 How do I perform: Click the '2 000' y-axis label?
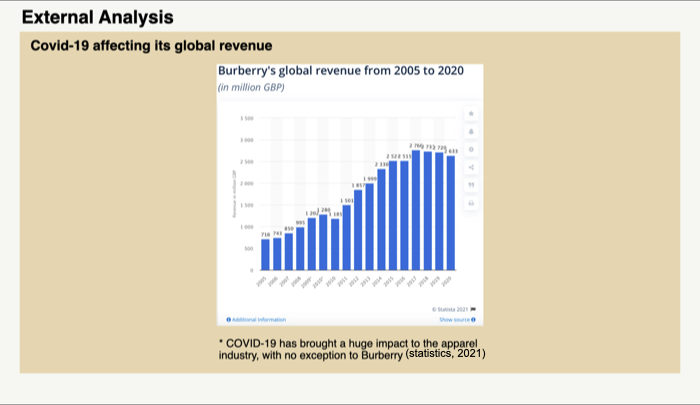[x=247, y=184]
